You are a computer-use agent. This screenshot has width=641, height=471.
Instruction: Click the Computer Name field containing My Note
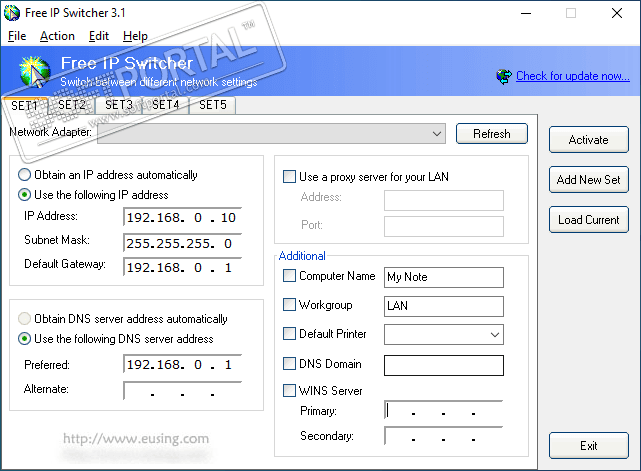[444, 278]
